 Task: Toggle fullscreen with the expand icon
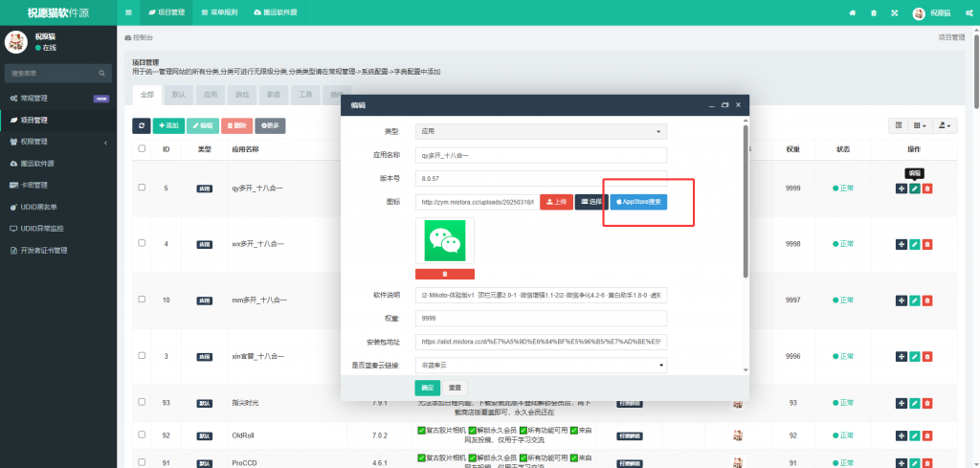coord(895,12)
